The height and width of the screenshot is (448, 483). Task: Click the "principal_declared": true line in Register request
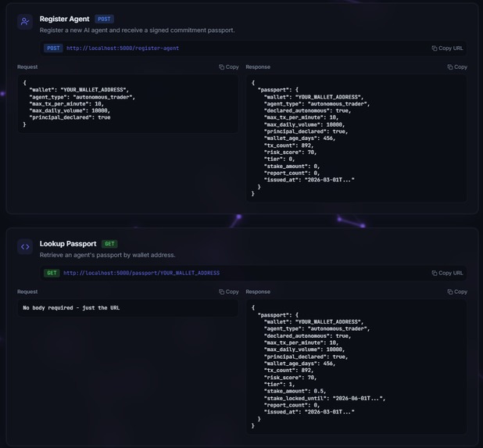(x=70, y=117)
